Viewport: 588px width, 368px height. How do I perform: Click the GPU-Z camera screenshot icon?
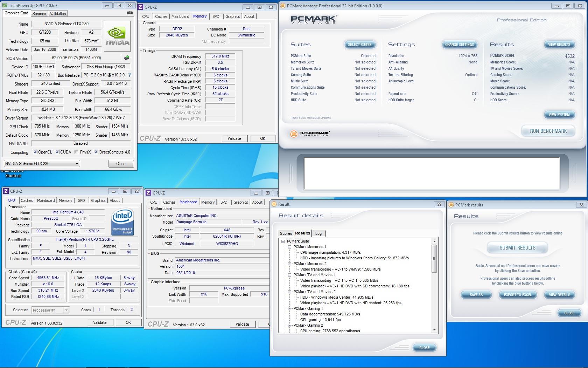pyautogui.click(x=130, y=13)
